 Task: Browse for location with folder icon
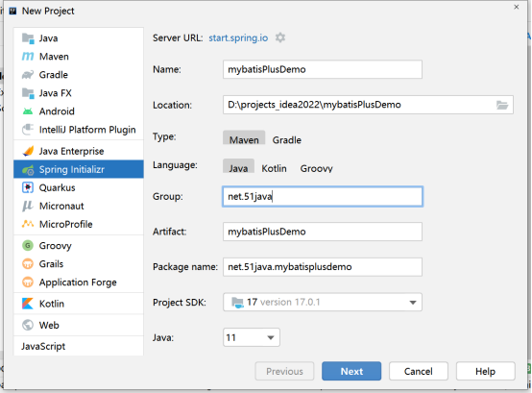[502, 105]
